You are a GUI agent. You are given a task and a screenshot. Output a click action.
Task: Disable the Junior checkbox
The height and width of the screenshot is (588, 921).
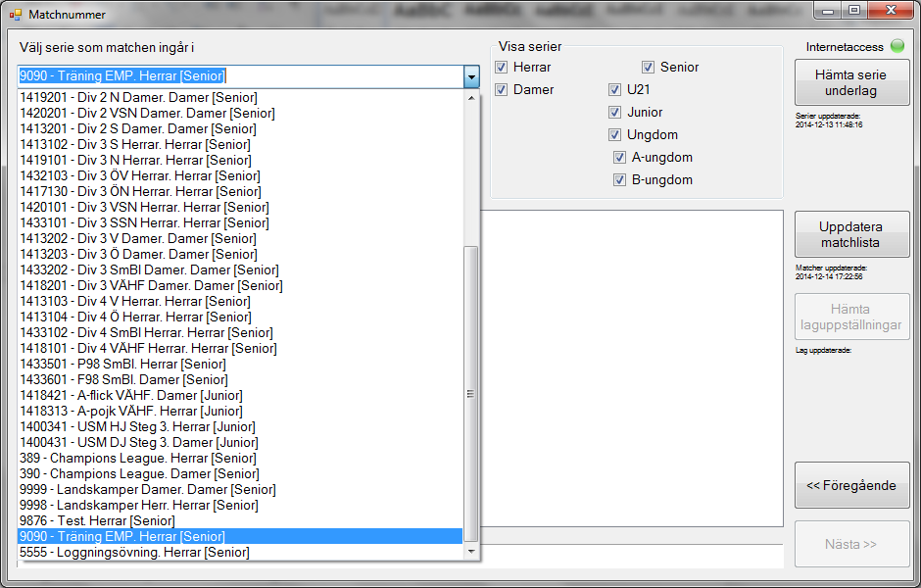(x=614, y=112)
